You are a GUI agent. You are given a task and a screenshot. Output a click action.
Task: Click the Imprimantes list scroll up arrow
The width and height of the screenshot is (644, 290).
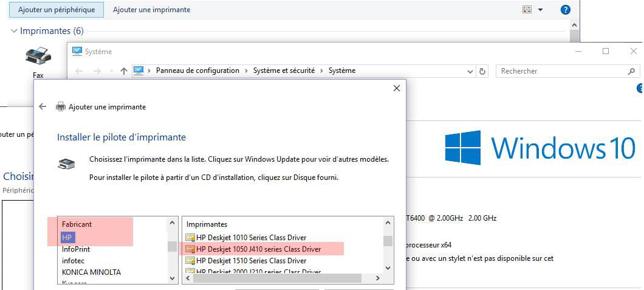click(x=388, y=223)
